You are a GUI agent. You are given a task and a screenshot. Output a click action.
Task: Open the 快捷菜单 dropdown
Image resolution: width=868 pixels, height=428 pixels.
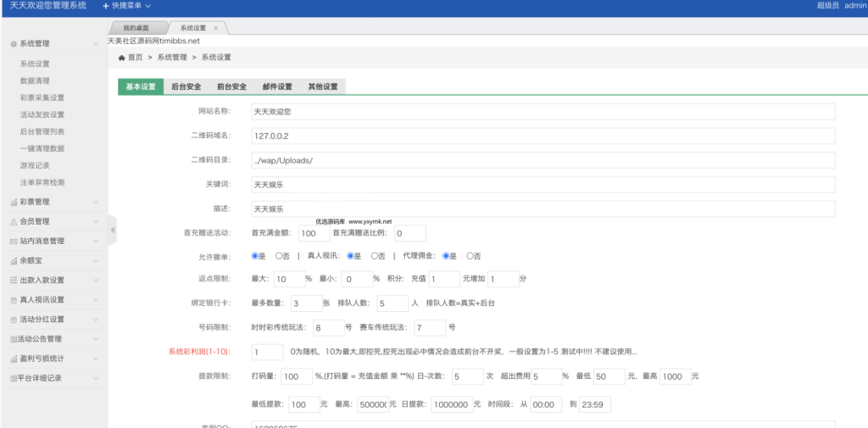click(x=127, y=6)
